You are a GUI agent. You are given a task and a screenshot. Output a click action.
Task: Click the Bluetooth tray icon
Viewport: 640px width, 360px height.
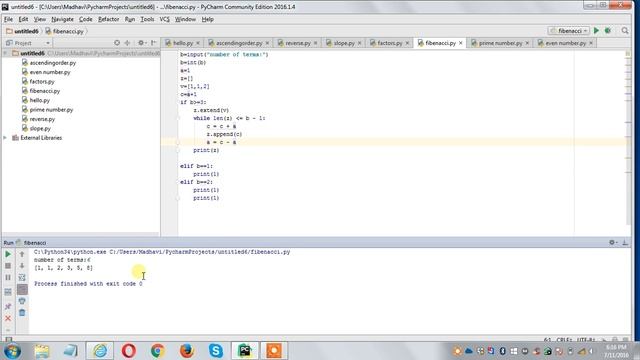[x=502, y=351]
